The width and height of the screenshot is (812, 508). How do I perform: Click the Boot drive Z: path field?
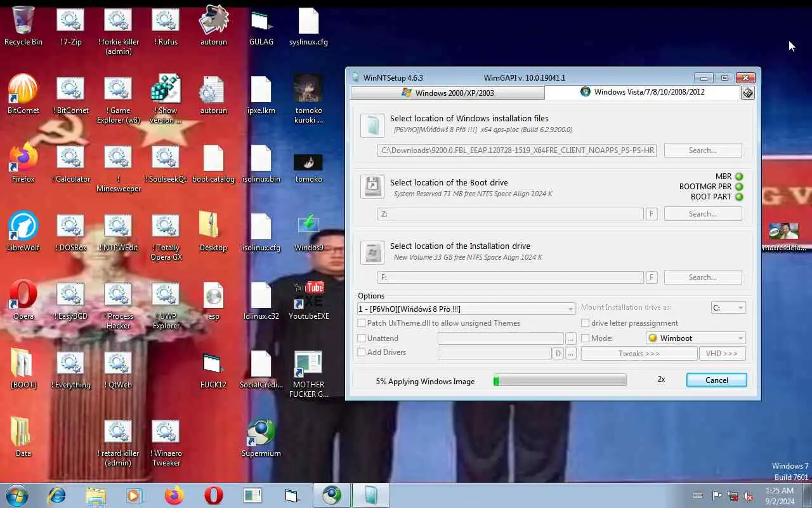(511, 214)
